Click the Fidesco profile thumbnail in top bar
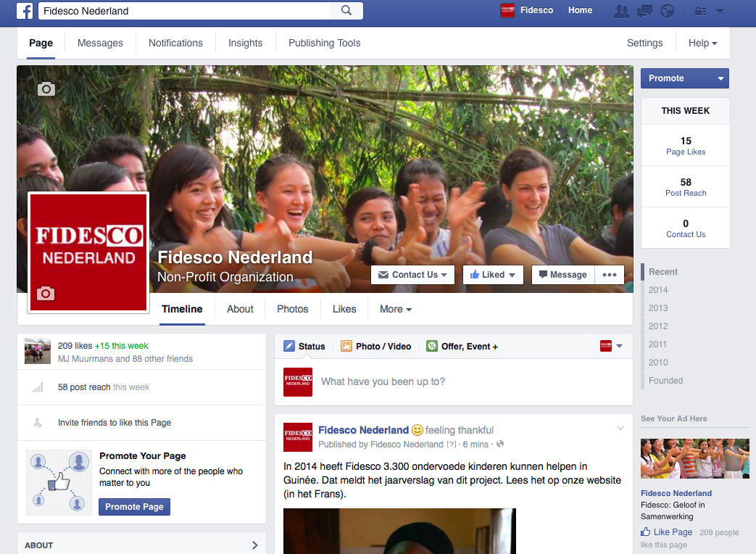 (x=507, y=11)
